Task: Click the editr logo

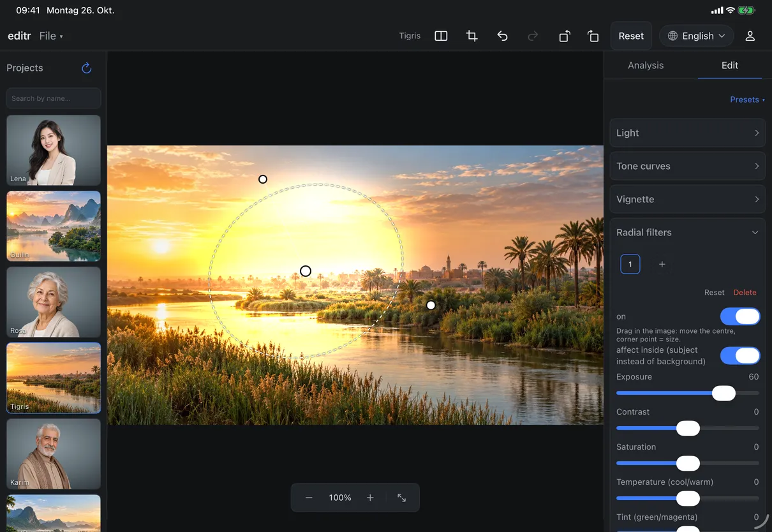Action: [x=19, y=36]
